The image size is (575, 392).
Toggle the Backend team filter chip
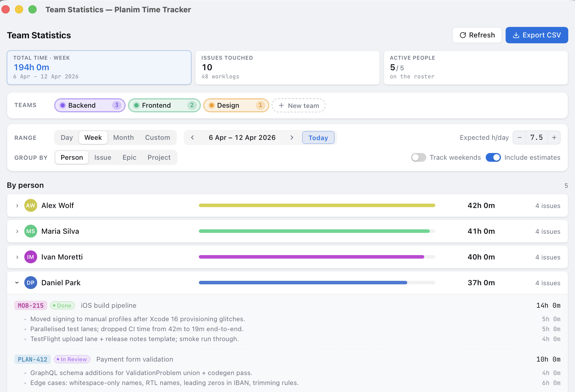pos(90,105)
